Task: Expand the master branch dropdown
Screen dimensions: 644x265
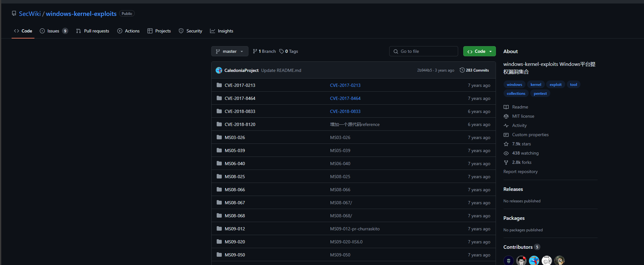Action: (x=230, y=51)
